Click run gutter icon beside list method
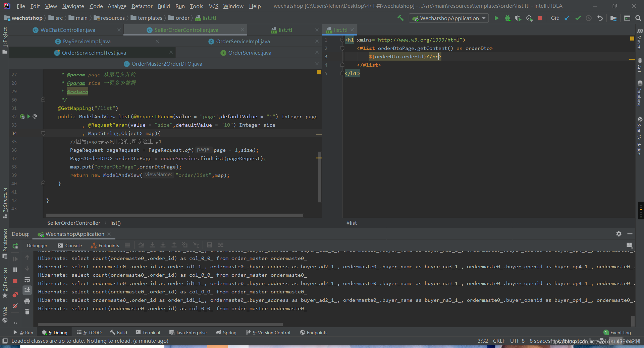 pos(29,116)
